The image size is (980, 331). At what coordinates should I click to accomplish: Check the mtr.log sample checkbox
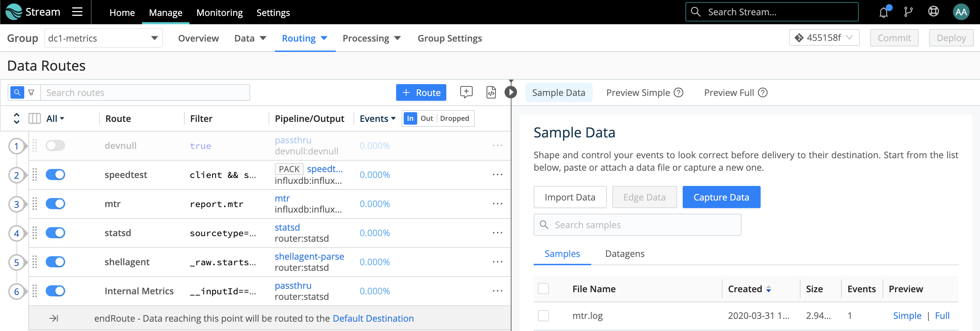tap(543, 315)
